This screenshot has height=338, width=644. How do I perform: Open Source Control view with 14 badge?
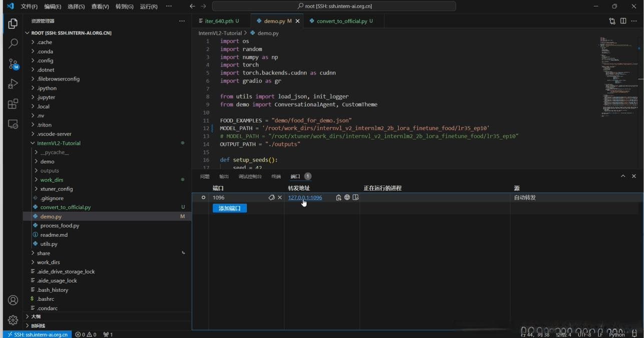click(13, 64)
